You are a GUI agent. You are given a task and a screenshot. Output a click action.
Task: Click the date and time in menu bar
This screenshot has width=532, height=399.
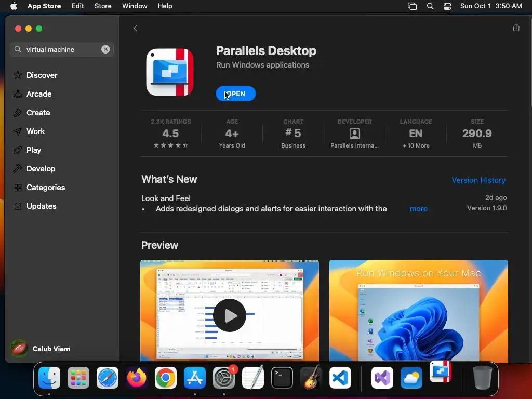point(491,6)
